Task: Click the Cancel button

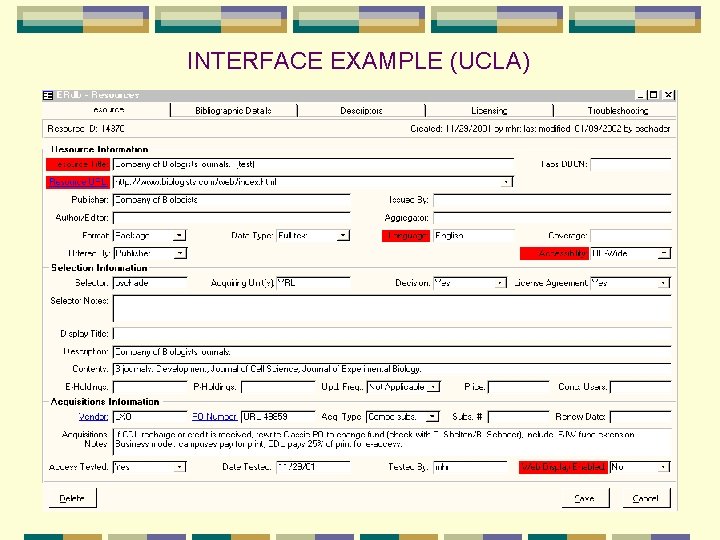Action: (x=647, y=498)
